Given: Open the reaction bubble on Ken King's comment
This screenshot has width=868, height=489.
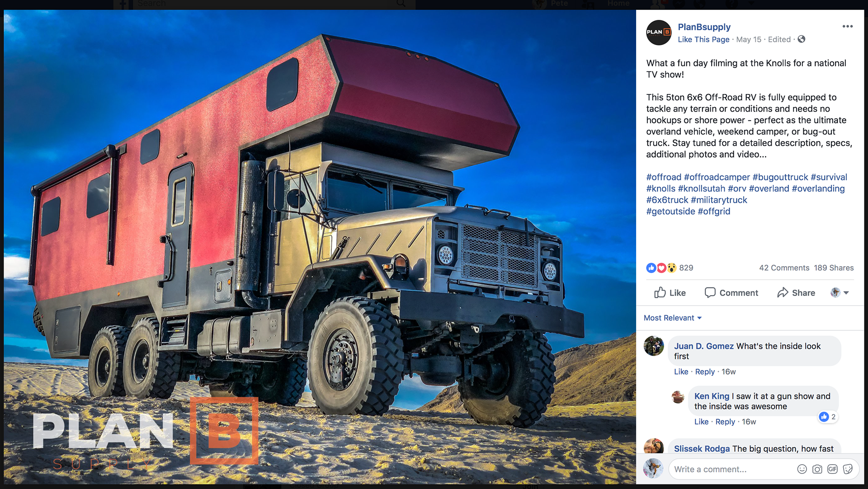Looking at the screenshot, I should (x=828, y=417).
